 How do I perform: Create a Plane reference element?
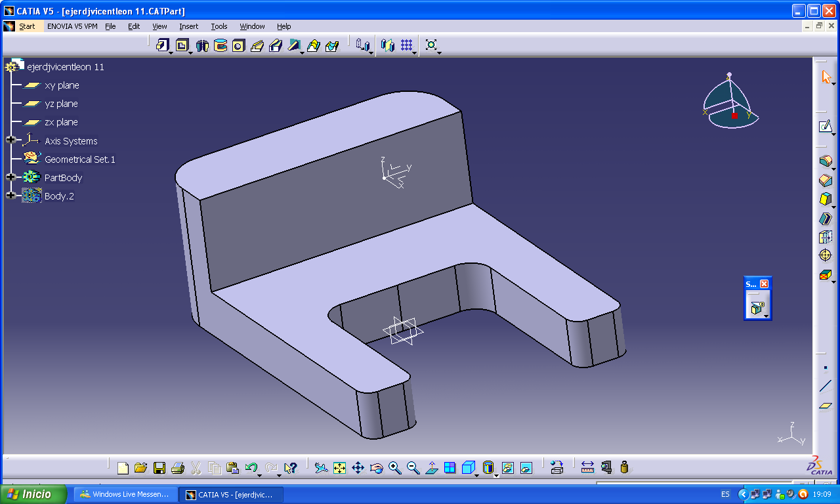coord(826,406)
